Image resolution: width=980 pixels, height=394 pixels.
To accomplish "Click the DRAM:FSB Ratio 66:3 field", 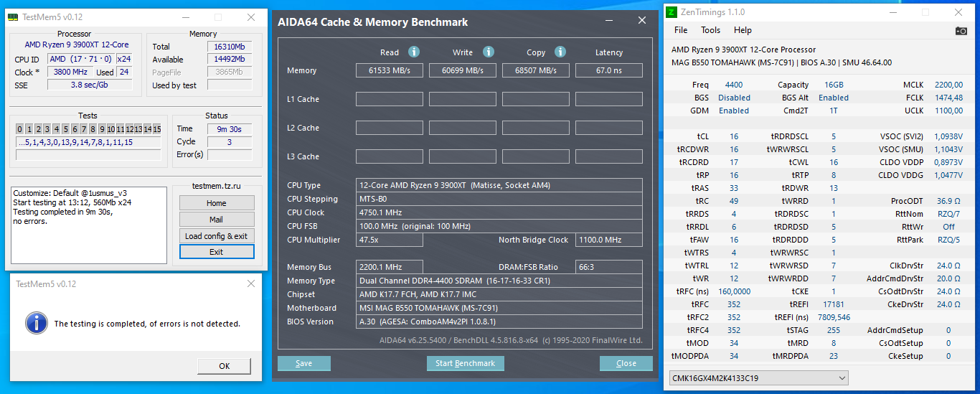I will point(608,267).
